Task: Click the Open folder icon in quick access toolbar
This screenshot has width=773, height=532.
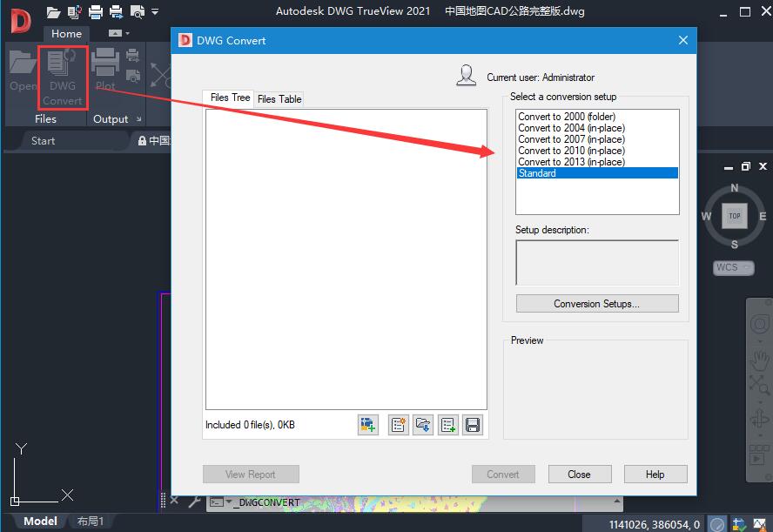Action: 53,12
